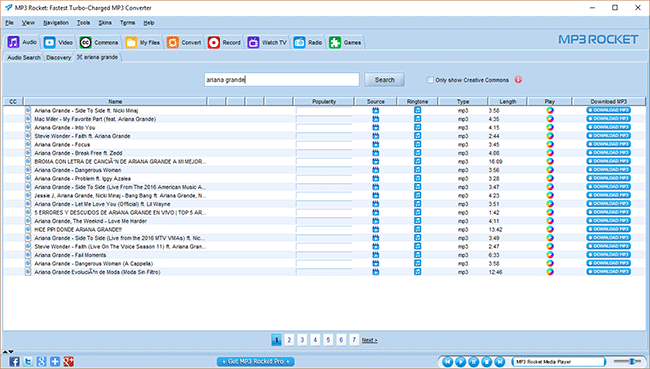This screenshot has width=650, height=369.
Task: Enable Only show Creative Commons checkbox
Action: (x=430, y=80)
